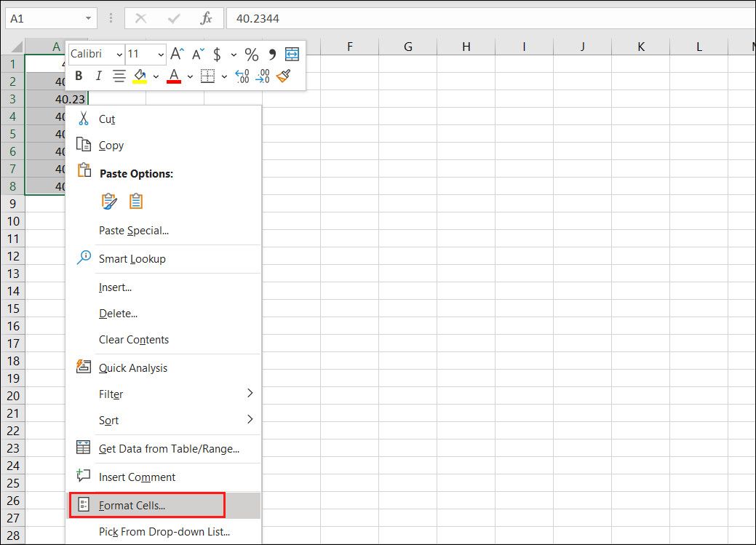Click the Enter checkmark in formula bar

click(x=174, y=18)
